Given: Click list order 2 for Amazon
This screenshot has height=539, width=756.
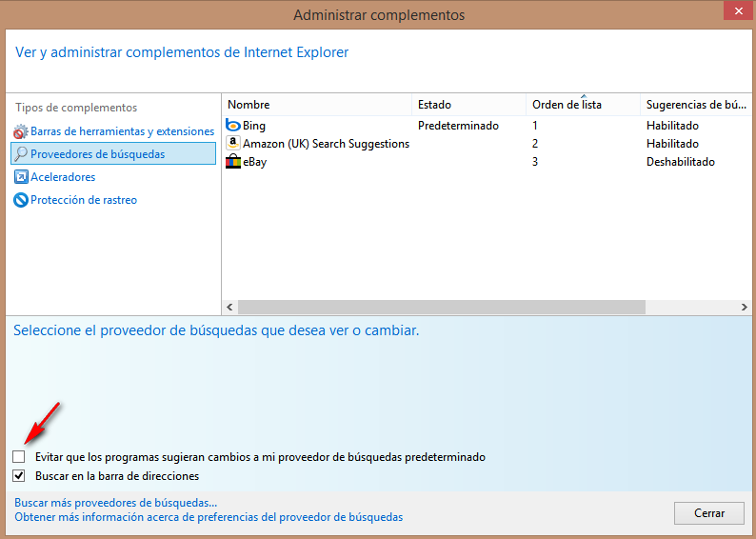Looking at the screenshot, I should pyautogui.click(x=535, y=144).
